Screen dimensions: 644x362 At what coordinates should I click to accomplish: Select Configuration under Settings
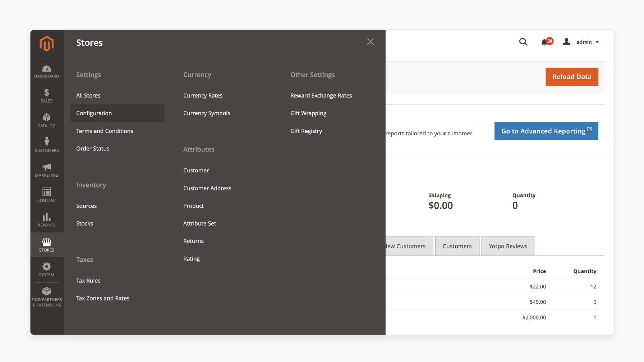(x=94, y=113)
